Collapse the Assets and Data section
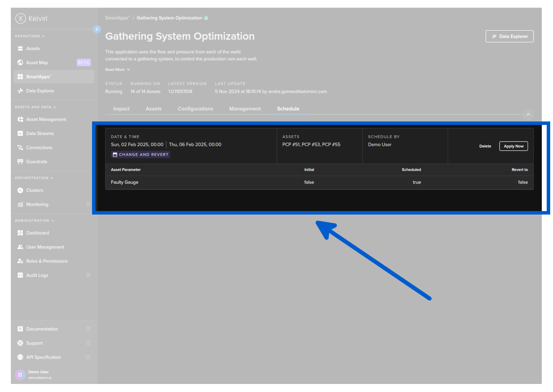The width and height of the screenshot is (553, 392). (x=35, y=107)
